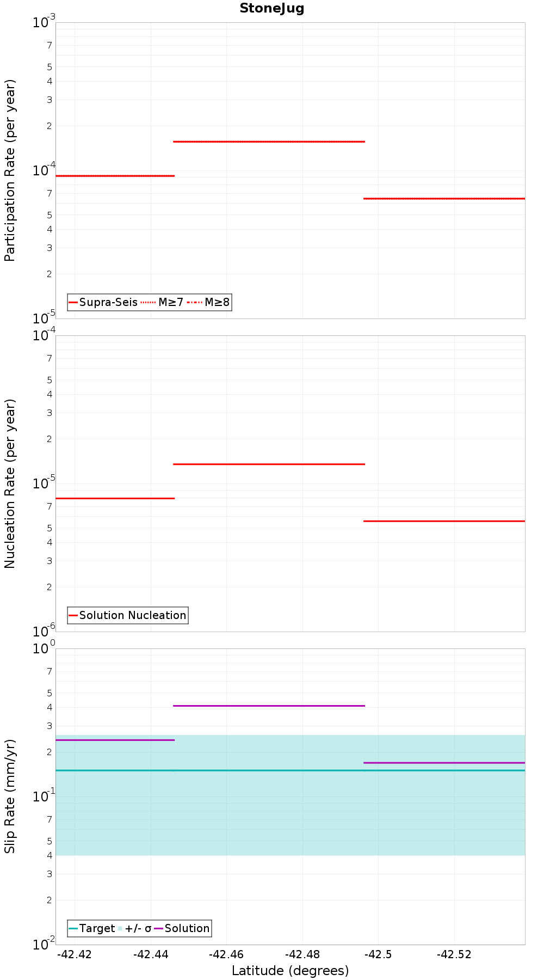Click the +/- σ legend swatch
This screenshot has height=980, width=544.
[121, 928]
